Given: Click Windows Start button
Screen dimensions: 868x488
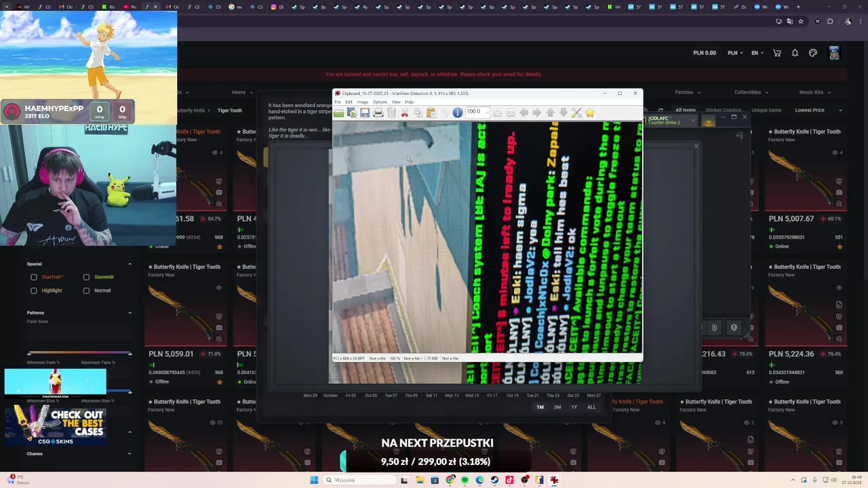Looking at the screenshot, I should click(314, 480).
